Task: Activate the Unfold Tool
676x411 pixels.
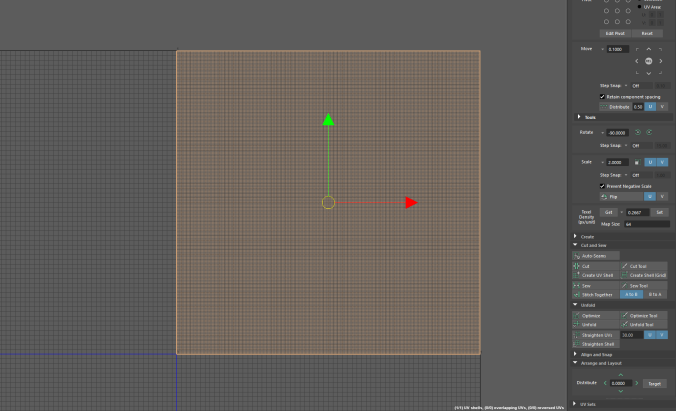Action: pos(644,325)
